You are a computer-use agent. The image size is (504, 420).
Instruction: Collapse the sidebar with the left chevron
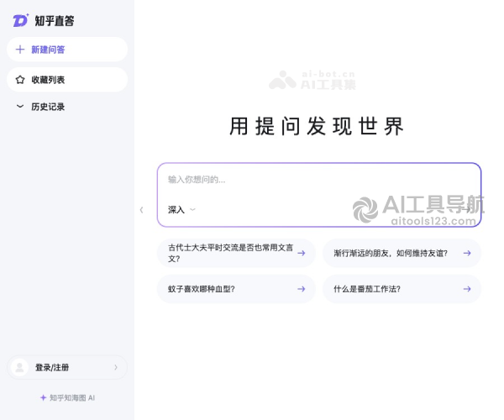coord(141,210)
